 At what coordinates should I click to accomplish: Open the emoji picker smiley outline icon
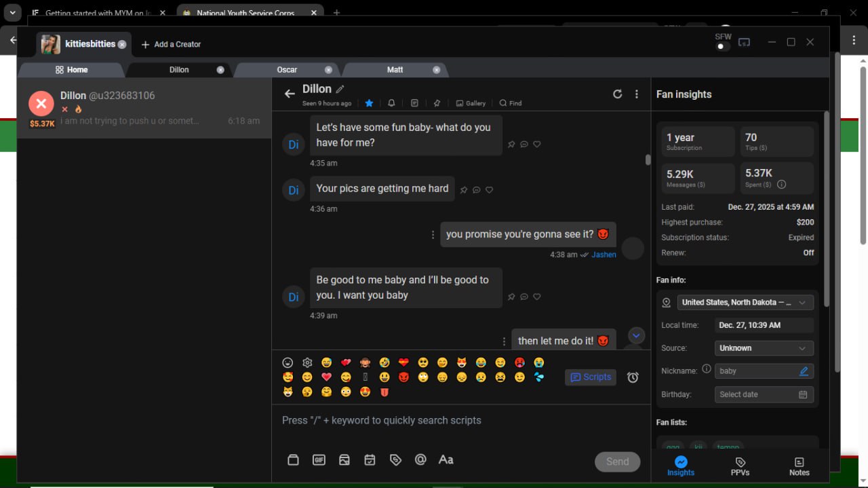[x=288, y=362]
